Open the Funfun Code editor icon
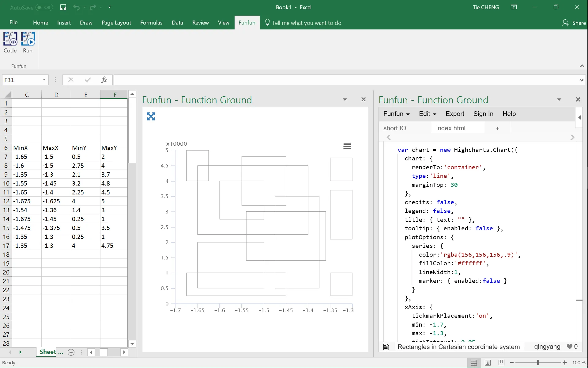588x368 pixels. pyautogui.click(x=10, y=42)
